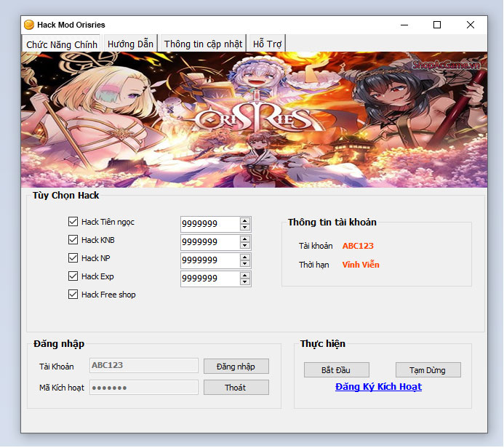
Task: Decrease Hack NP value with down arrow
Action: [x=245, y=264]
